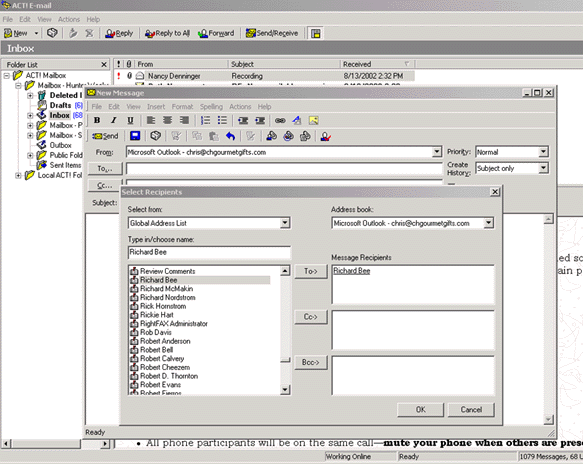Open the View menu in ACT! E-mail
Image resolution: width=583 pixels, height=464 pixels.
point(44,19)
